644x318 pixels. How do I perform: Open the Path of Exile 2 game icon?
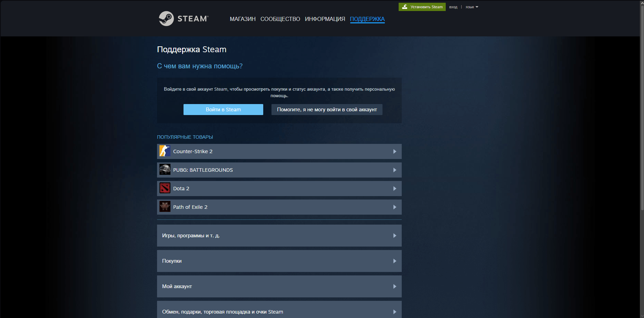[165, 207]
